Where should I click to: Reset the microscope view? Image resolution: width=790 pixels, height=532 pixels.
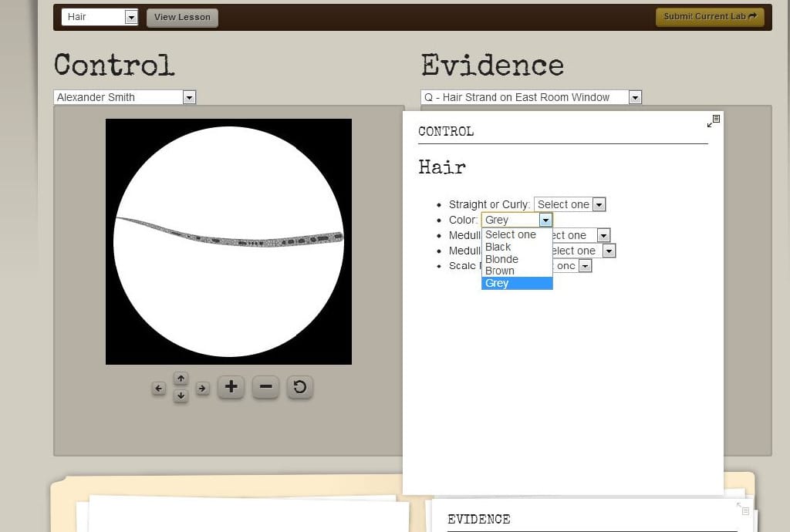[x=300, y=387]
